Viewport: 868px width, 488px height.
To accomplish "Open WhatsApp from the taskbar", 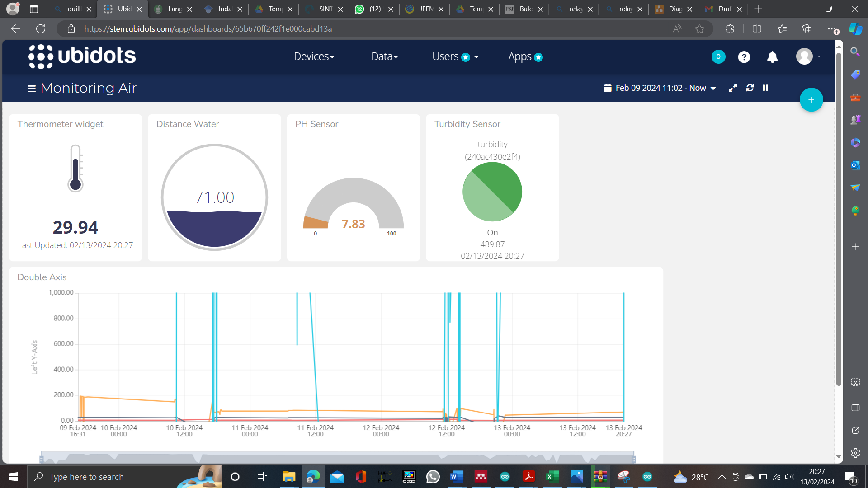I will [433, 477].
